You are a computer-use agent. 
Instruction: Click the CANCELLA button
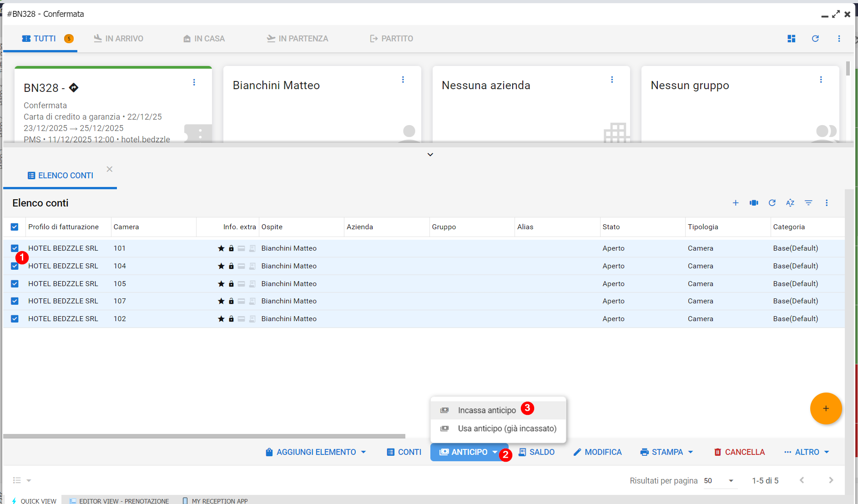(739, 452)
